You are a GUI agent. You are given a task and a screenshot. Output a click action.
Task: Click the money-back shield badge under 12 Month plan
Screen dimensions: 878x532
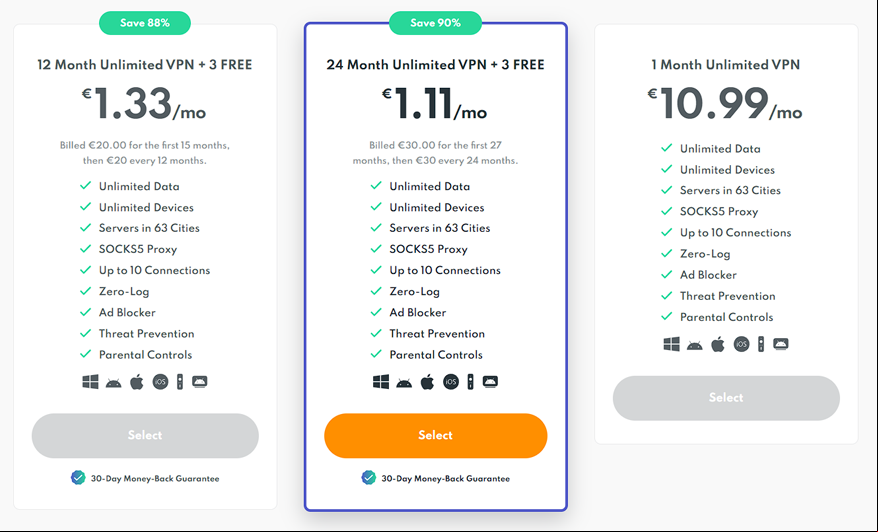click(x=78, y=478)
